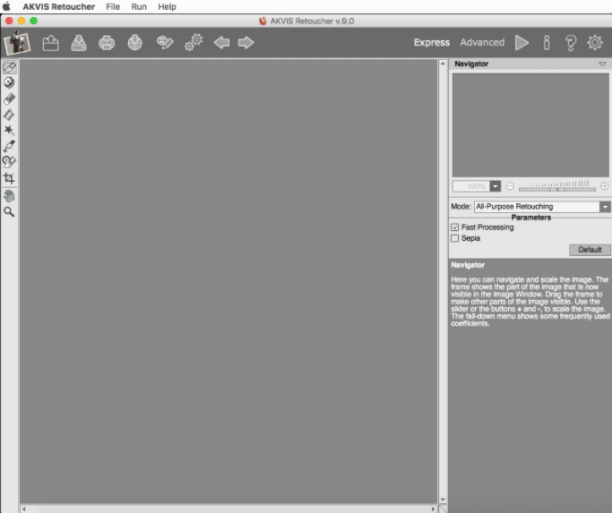This screenshot has width=612, height=513.
Task: Select the Magic Wand tool
Action: (x=9, y=130)
